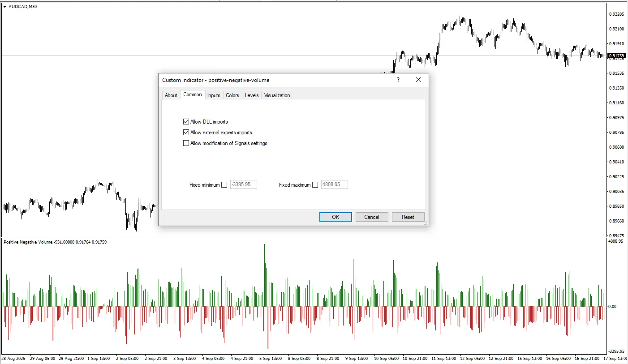Image resolution: width=628 pixels, height=364 pixels.
Task: Click the "AUDCAD,M30" chart label
Action: pos(23,7)
